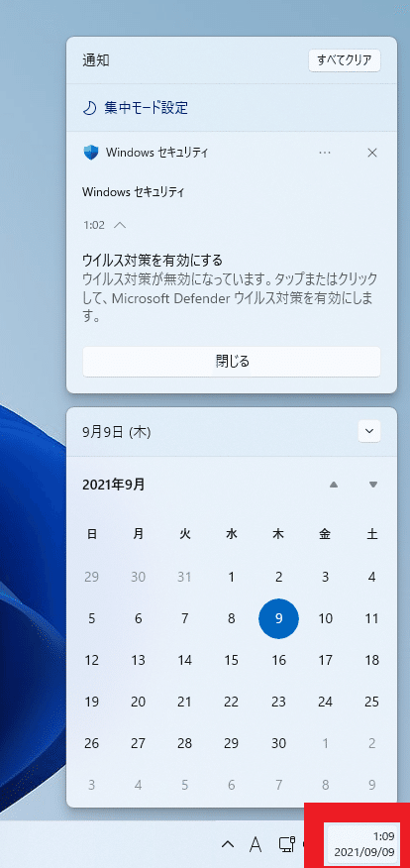This screenshot has width=410, height=868.
Task: Select calendar date 11
Action: click(x=371, y=618)
